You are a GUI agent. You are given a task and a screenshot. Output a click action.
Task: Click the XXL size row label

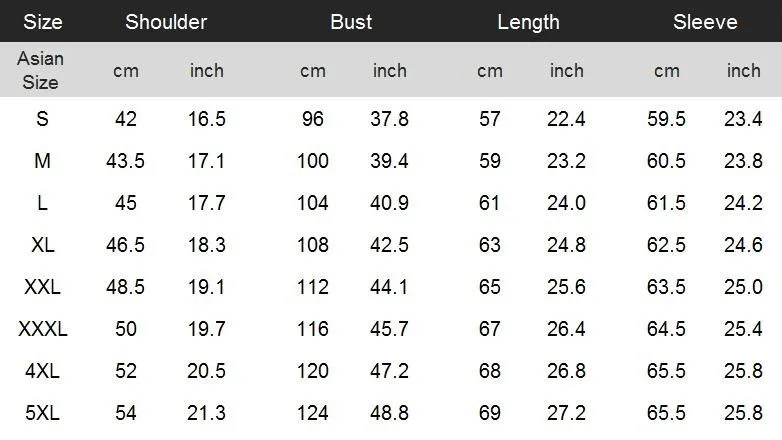point(42,287)
